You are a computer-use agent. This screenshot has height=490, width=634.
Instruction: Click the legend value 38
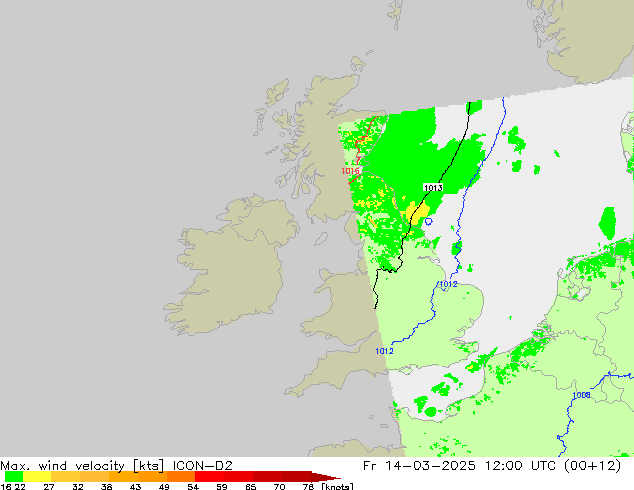106,486
